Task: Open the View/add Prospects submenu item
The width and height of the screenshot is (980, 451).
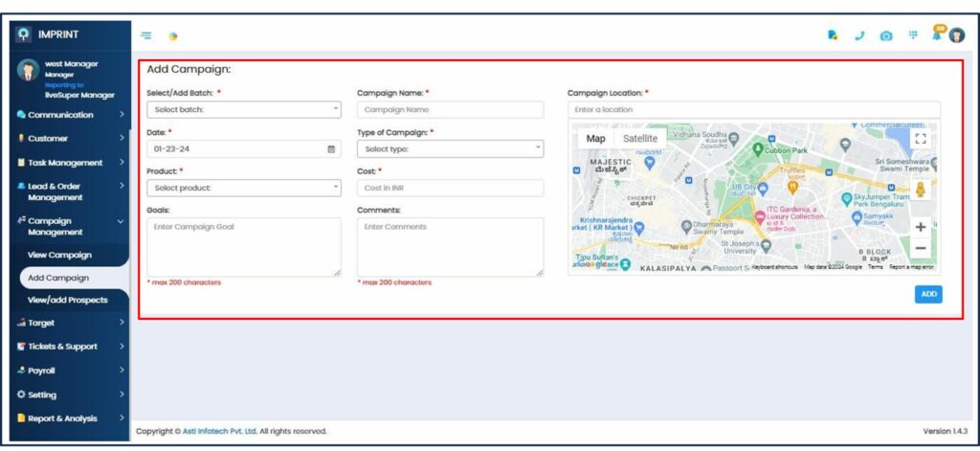Action: click(68, 300)
